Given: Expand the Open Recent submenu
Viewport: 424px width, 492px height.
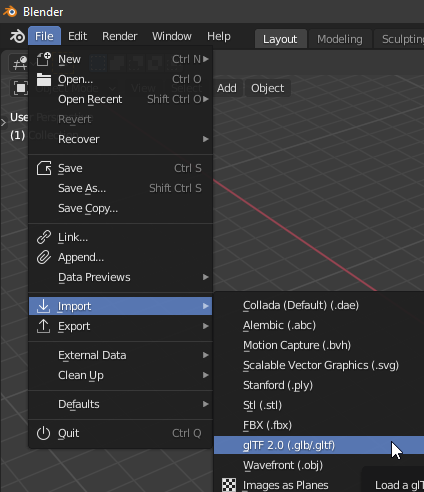Looking at the screenshot, I should [x=121, y=99].
